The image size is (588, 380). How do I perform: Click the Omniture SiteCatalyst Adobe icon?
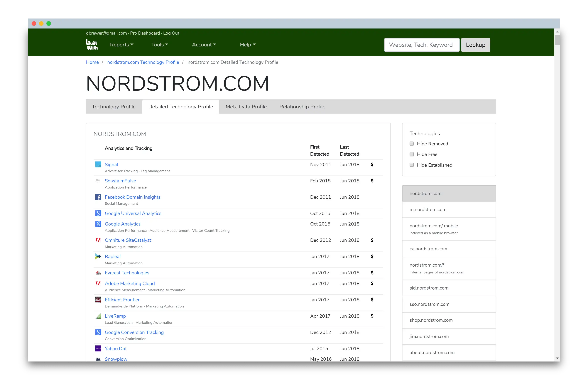[98, 240]
